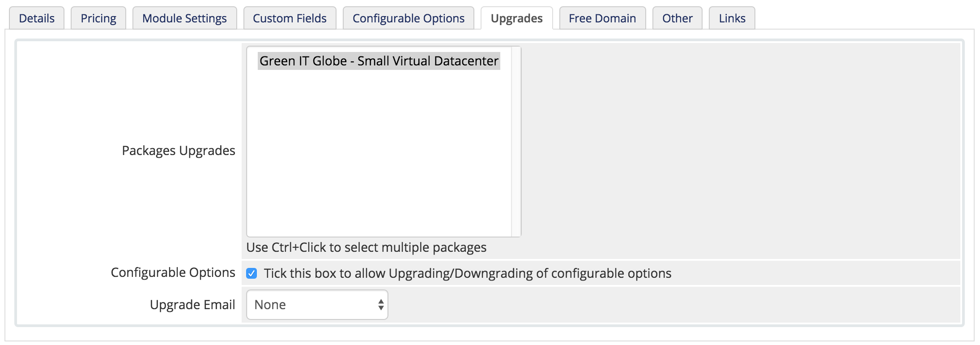Open the Upgrade Email dropdown
This screenshot has height=345, width=980.
317,305
